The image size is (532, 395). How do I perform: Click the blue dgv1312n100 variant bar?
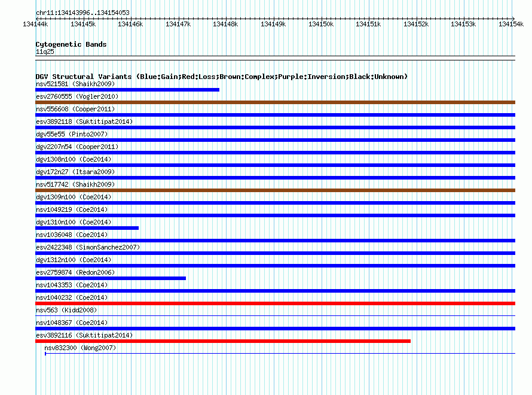pyautogui.click(x=275, y=266)
